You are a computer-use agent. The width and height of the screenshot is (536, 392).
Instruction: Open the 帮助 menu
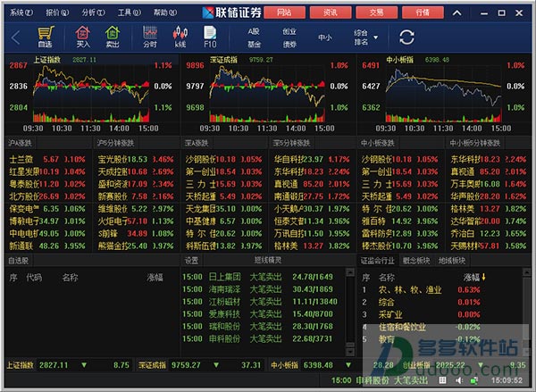165,13
